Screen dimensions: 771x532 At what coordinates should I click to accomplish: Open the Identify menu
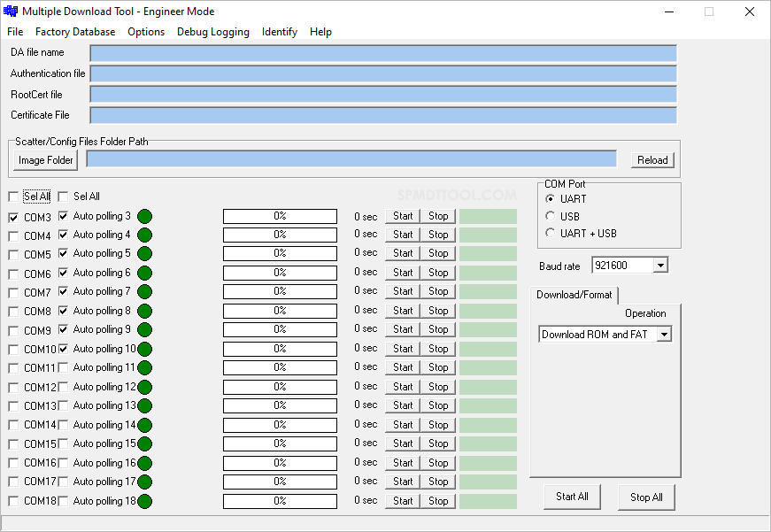point(280,32)
